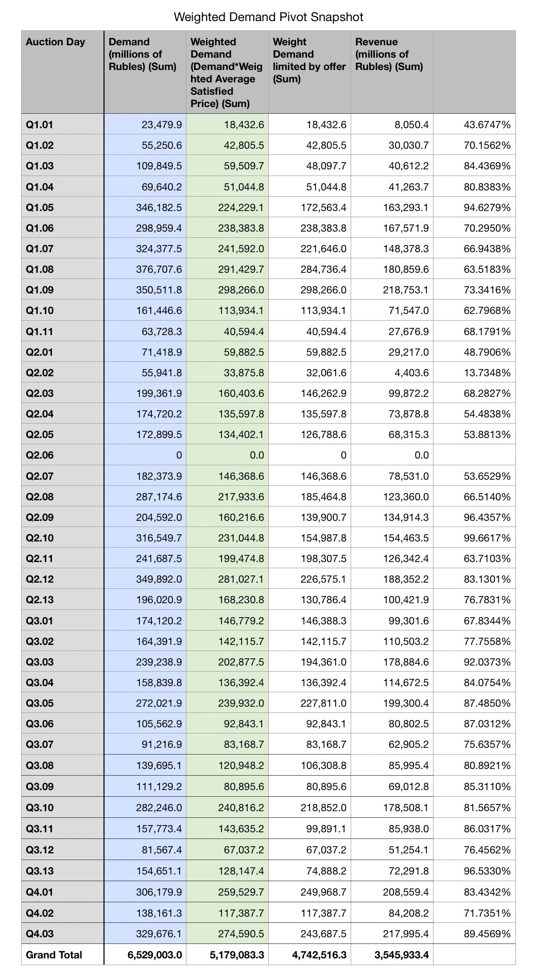Select revenue cell 41,263.7
Image resolution: width=536 pixels, height=980 pixels.
click(392, 187)
